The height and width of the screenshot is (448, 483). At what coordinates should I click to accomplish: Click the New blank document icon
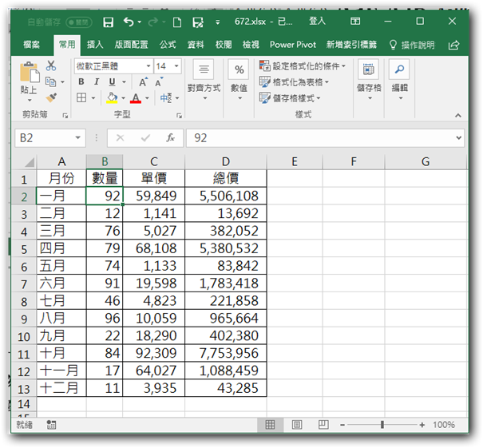[176, 22]
